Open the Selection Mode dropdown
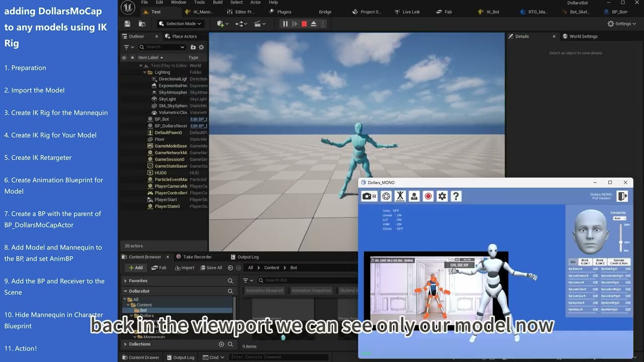The height and width of the screenshot is (362, 644). tap(180, 24)
